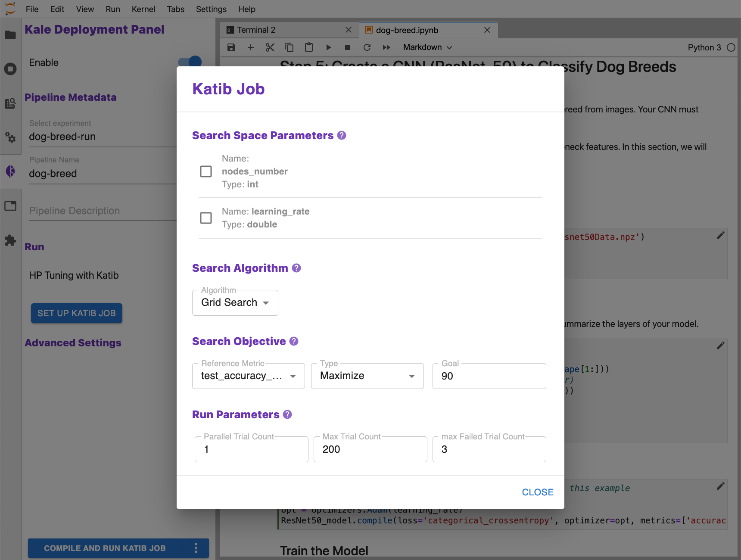This screenshot has width=741, height=560.
Task: Open the Select experiment field dog-breed-run
Action: click(x=103, y=137)
